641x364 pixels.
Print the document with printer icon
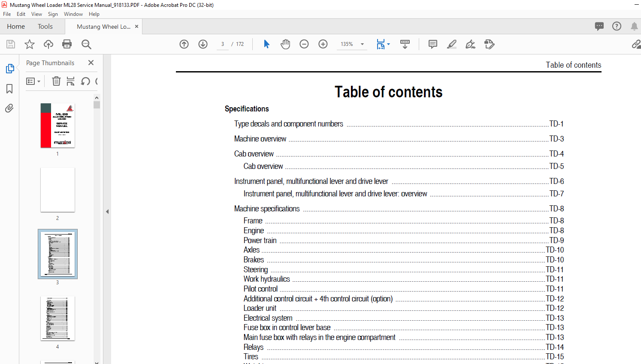(x=67, y=44)
